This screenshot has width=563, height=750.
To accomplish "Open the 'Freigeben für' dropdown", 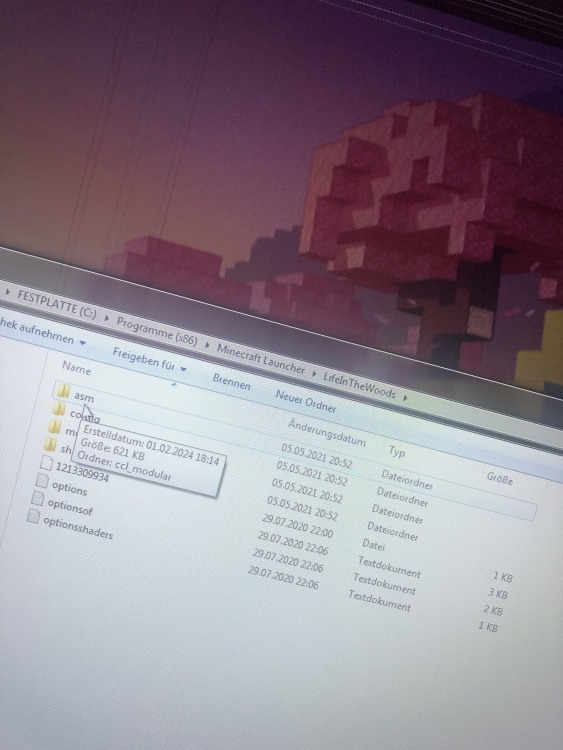I will [149, 360].
